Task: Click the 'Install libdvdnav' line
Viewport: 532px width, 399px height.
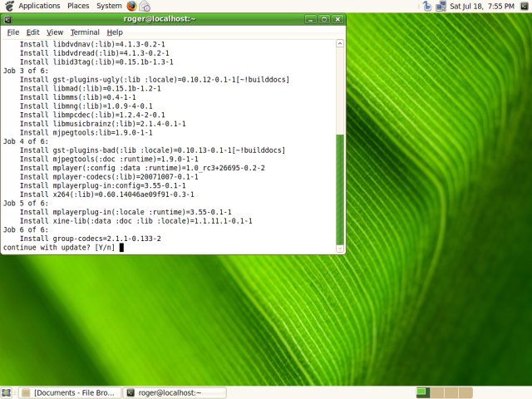Action: [x=92, y=44]
